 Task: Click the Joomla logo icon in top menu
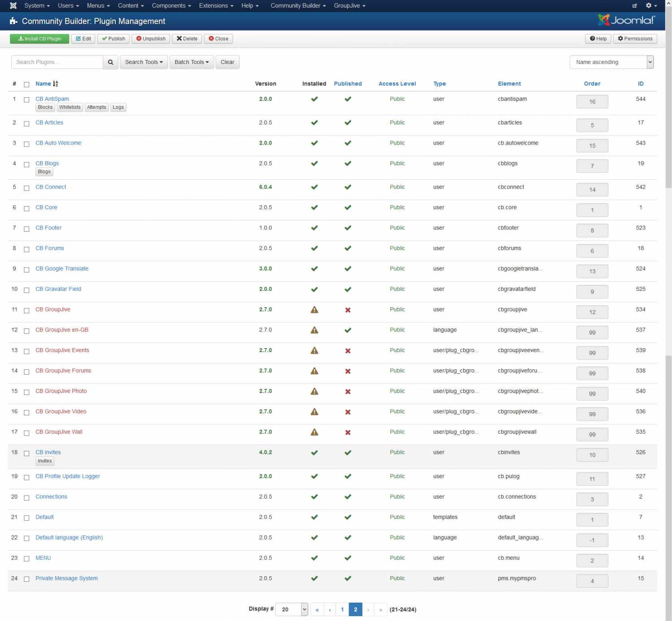[13, 6]
